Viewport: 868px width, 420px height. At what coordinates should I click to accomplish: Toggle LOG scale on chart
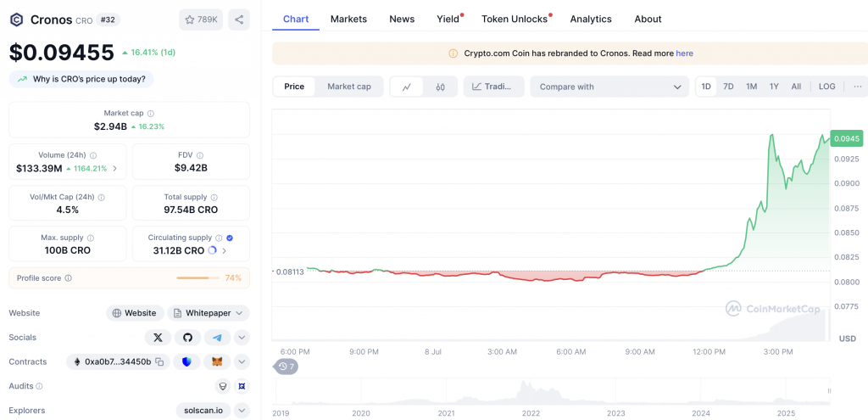click(827, 87)
